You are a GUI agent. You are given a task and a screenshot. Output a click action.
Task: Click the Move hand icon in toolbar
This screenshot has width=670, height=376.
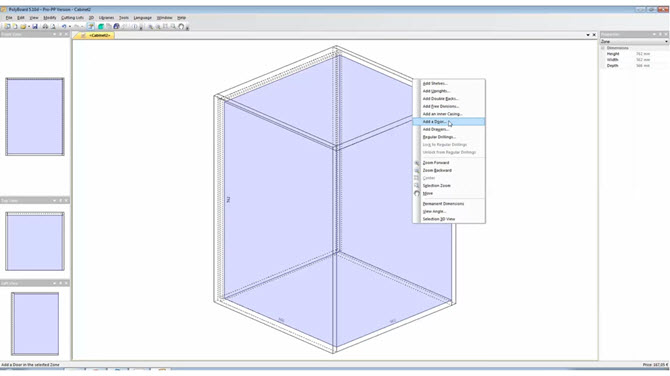click(x=181, y=26)
